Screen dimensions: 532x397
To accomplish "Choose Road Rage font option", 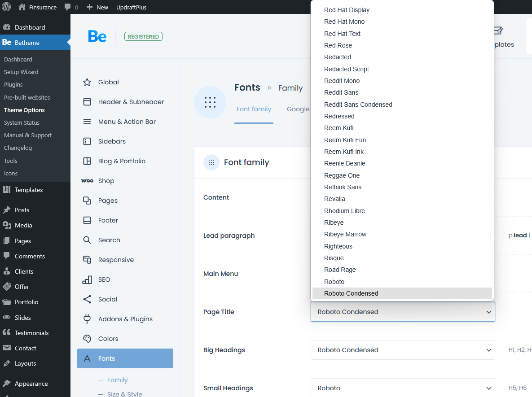I will coord(402,270).
